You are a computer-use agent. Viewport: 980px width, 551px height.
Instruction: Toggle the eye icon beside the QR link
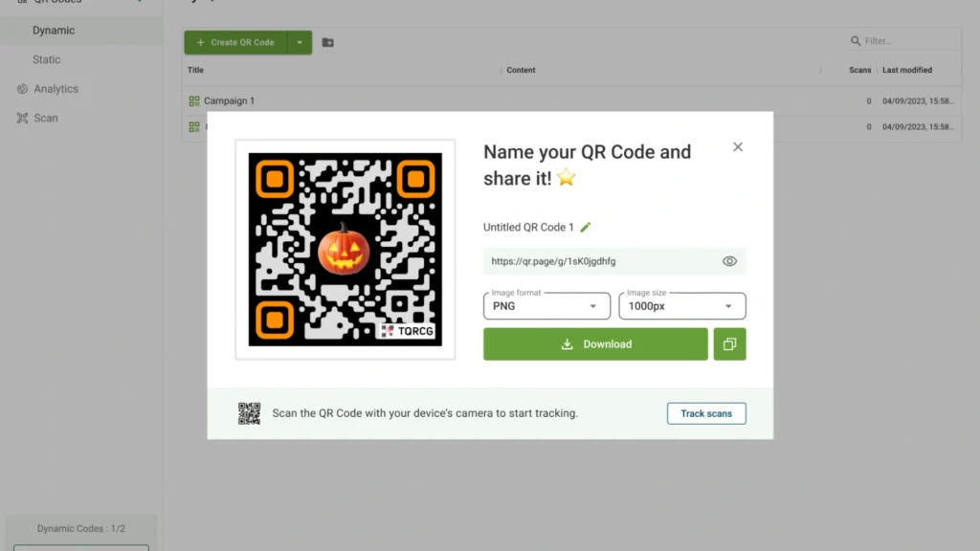729,261
